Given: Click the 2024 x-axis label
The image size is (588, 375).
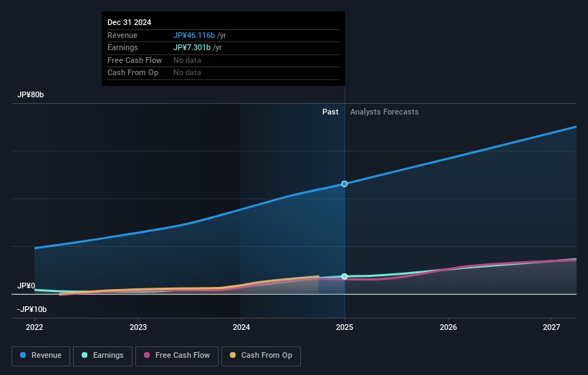Looking at the screenshot, I should tap(241, 327).
